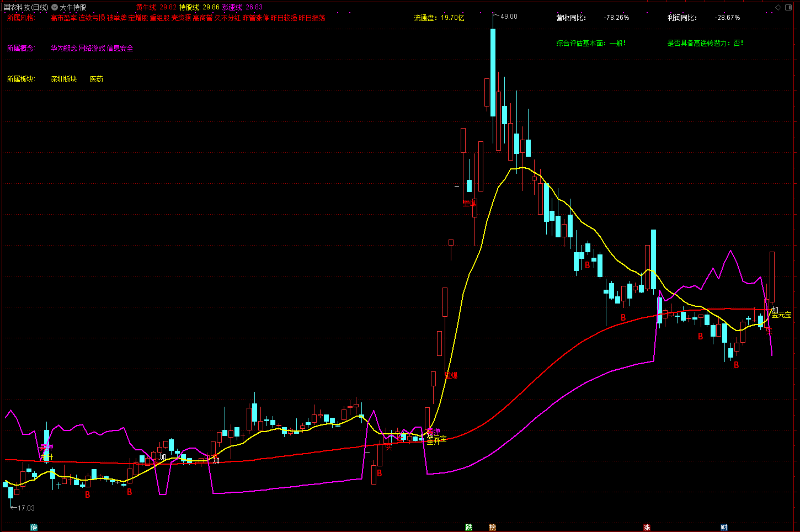Click the 涨速线: 26.83 value

(x=243, y=8)
